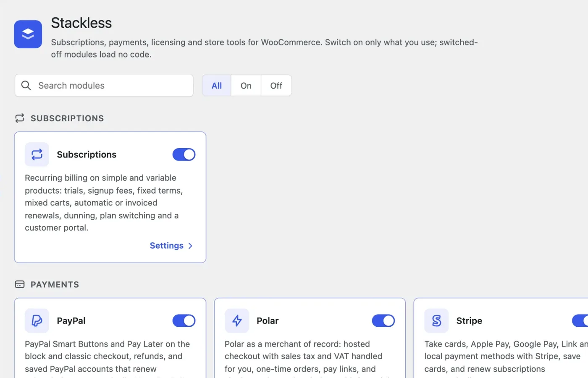This screenshot has height=378, width=588.
Task: Click the Stackless page title
Action: 81,23
